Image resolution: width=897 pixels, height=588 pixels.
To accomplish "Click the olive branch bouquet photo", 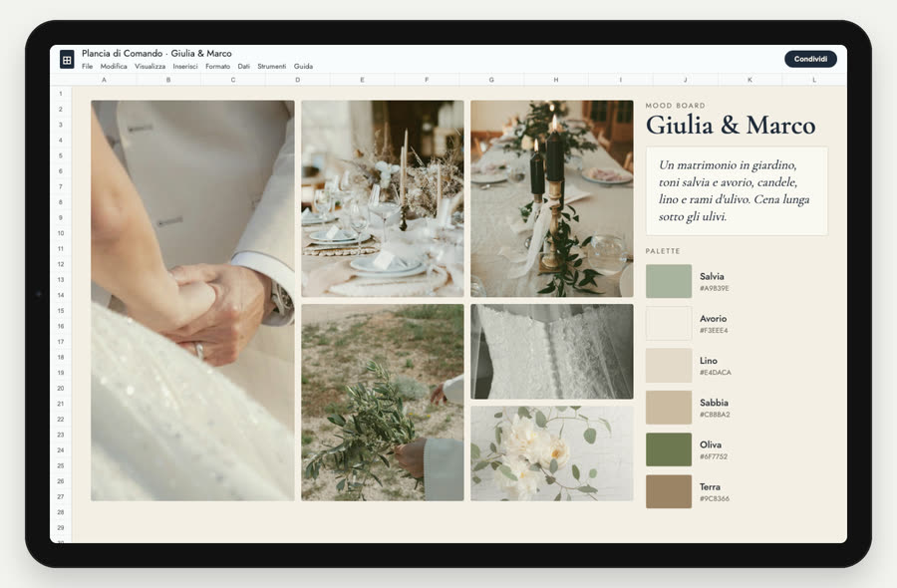I will tap(383, 403).
